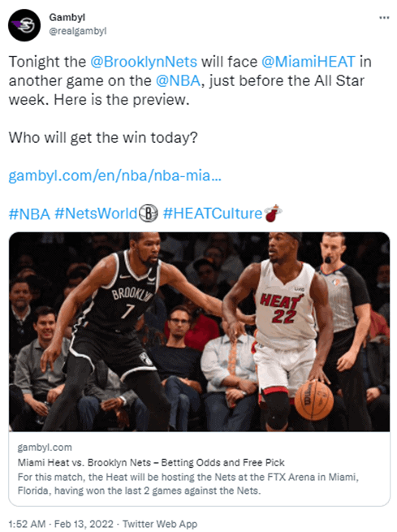Click the card description about FTX Arena

pyautogui.click(x=188, y=484)
